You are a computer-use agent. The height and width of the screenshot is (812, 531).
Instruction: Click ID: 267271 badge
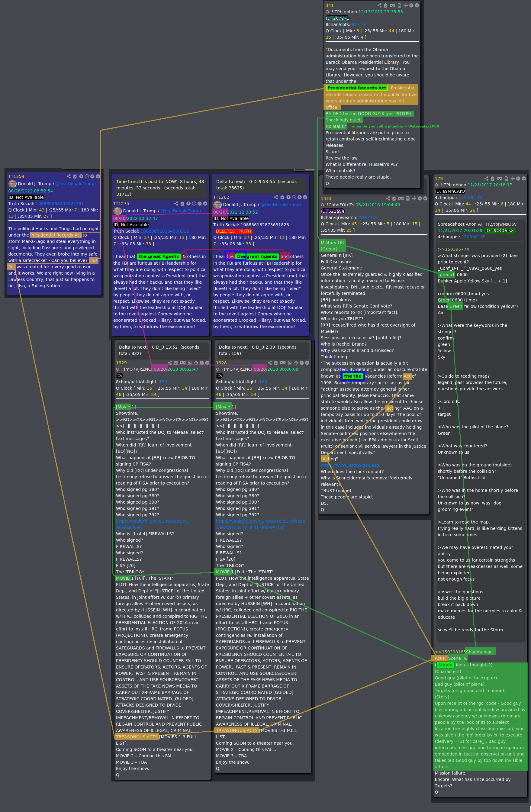[x=337, y=18]
